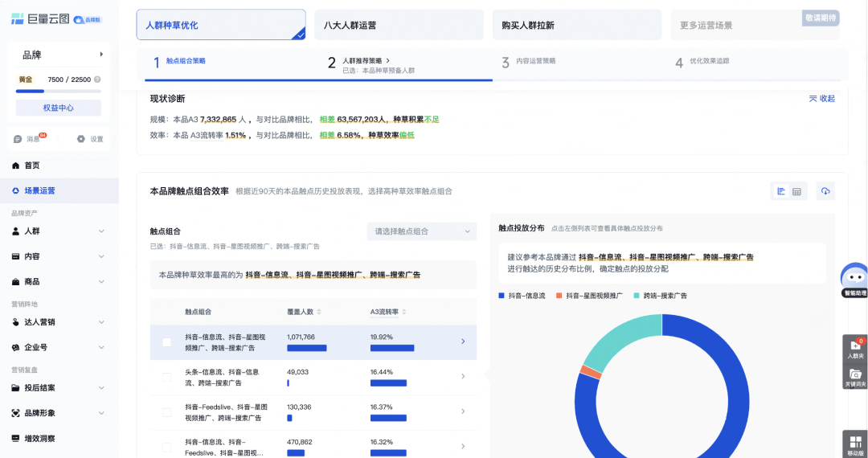Click the 巨量云图 logo
This screenshot has width=868, height=458.
tap(40, 18)
